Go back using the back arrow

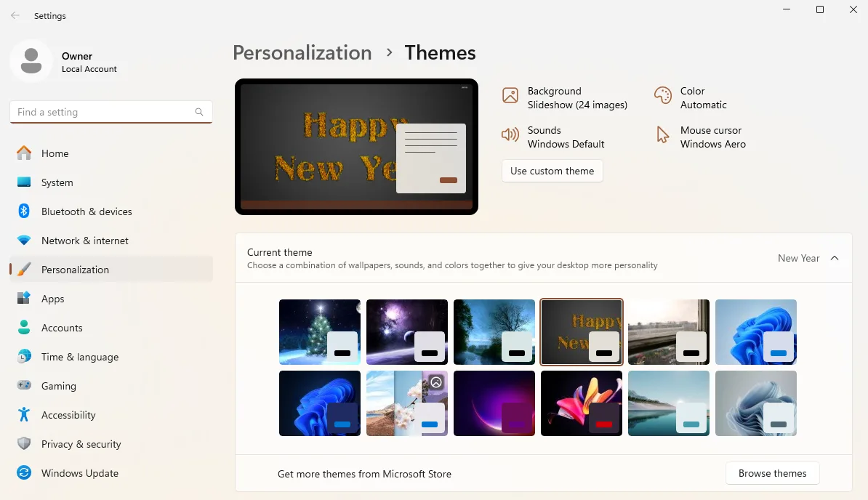click(x=15, y=15)
